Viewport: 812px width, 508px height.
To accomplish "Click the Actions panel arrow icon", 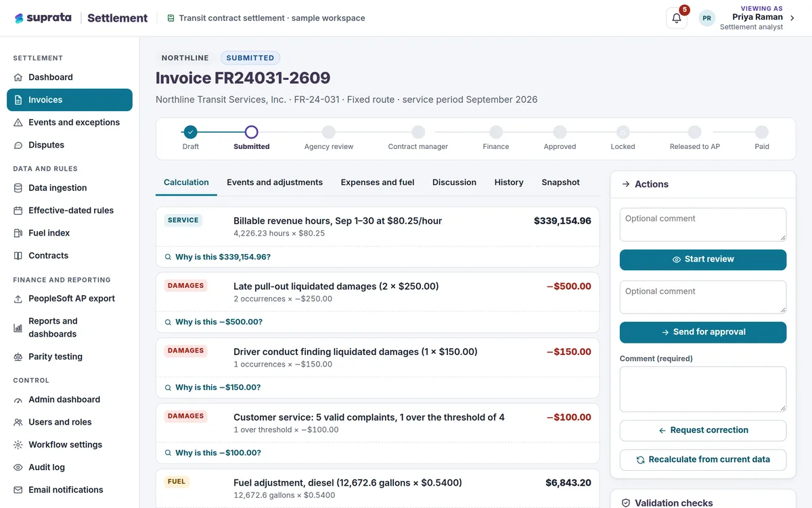I will 626,184.
